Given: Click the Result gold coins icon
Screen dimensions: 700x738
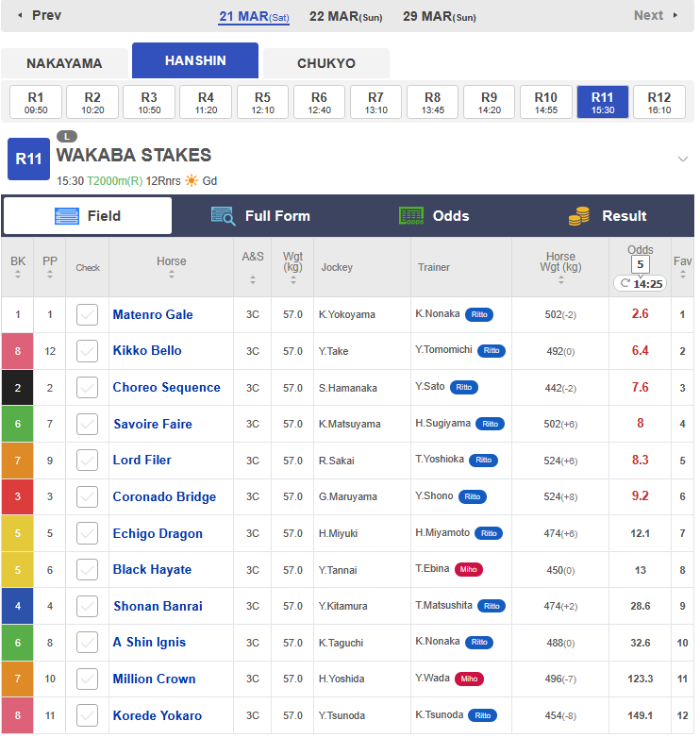Looking at the screenshot, I should (x=578, y=216).
